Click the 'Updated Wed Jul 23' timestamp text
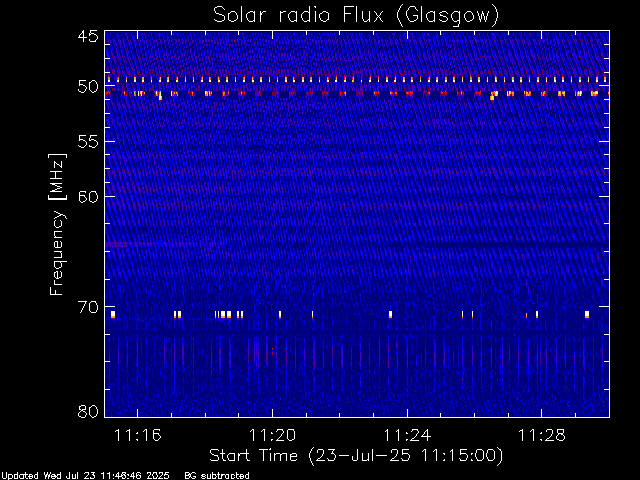The width and height of the screenshot is (640, 480). [x=85, y=476]
